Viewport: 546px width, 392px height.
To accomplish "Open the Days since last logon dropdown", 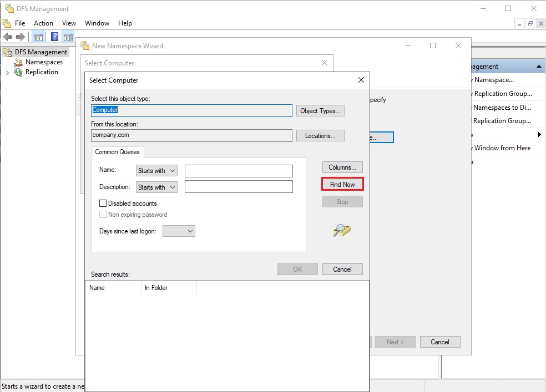I will click(179, 231).
